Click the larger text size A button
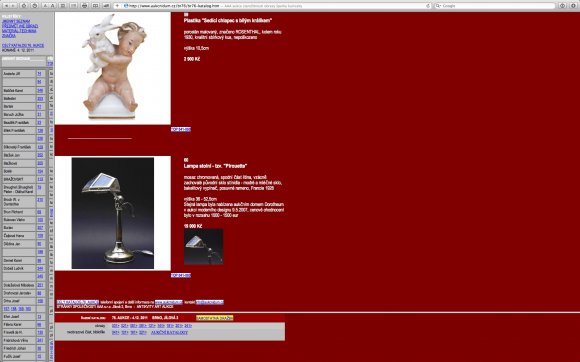The height and width of the screenshot is (362, 580). [x=53, y=6]
